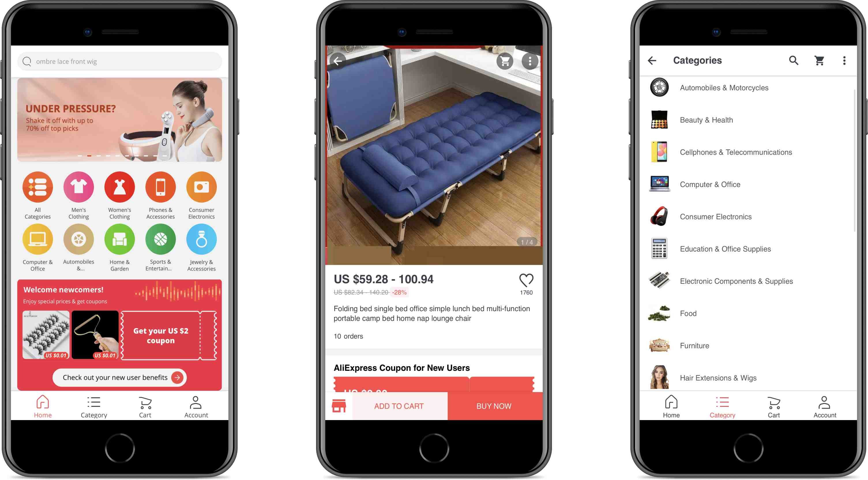Viewport: 868px width, 480px height.
Task: Tap the Automobiles & Motorcycles category icon
Action: coord(659,88)
